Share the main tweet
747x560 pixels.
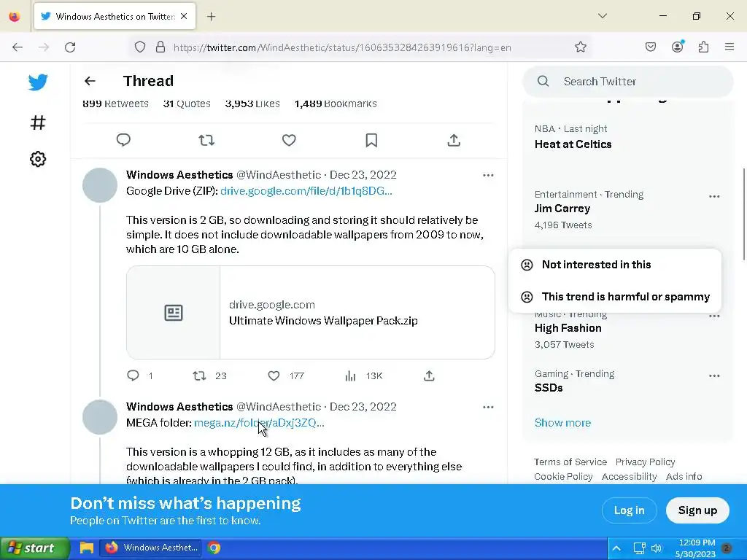[x=454, y=140]
